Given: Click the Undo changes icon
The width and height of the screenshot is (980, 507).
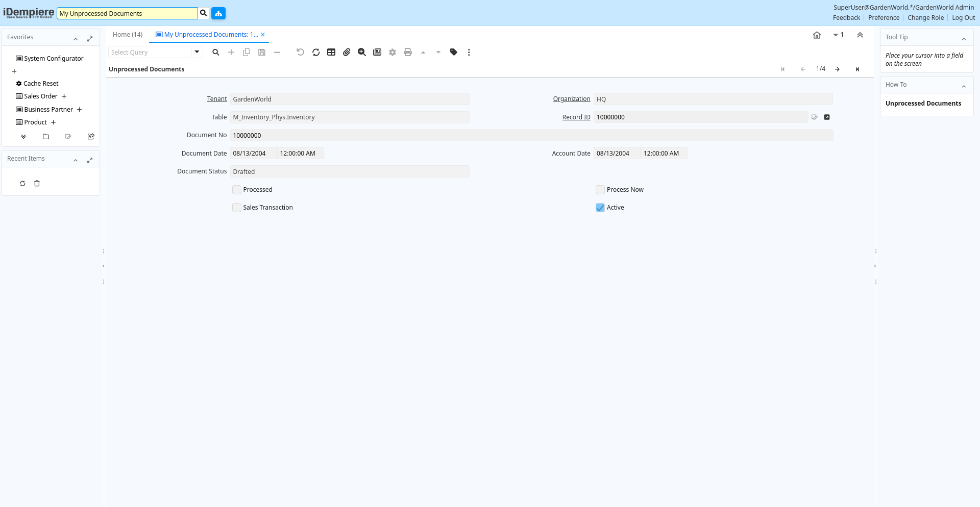Looking at the screenshot, I should (x=300, y=52).
